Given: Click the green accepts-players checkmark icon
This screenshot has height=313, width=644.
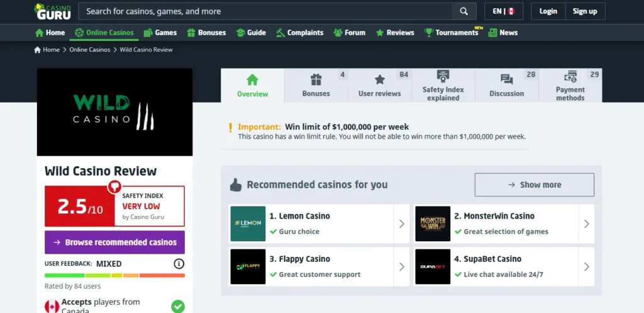Looking at the screenshot, I should 178,307.
